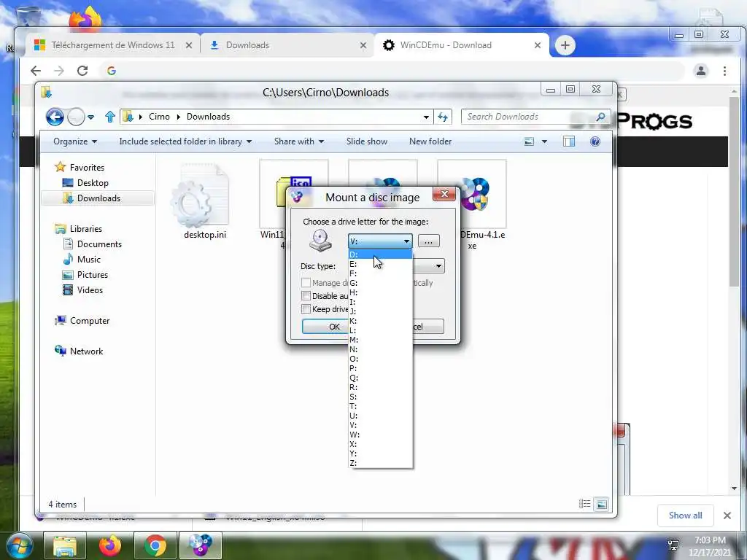Click Show all in browser downloads bar
This screenshot has width=747, height=560.
click(685, 516)
